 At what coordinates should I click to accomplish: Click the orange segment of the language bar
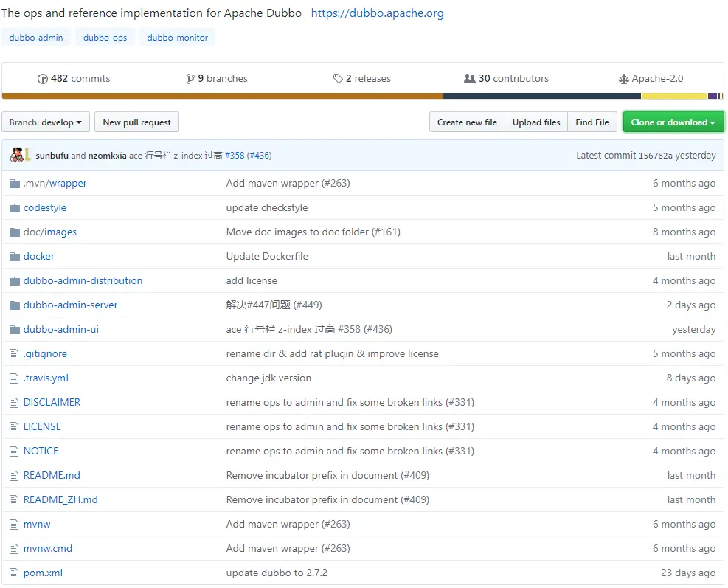pos(223,96)
